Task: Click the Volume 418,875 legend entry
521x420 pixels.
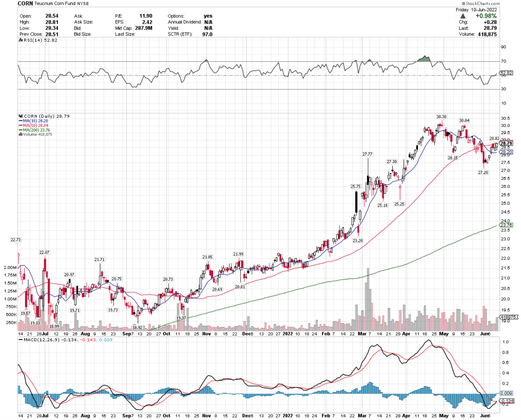Action: click(38, 134)
